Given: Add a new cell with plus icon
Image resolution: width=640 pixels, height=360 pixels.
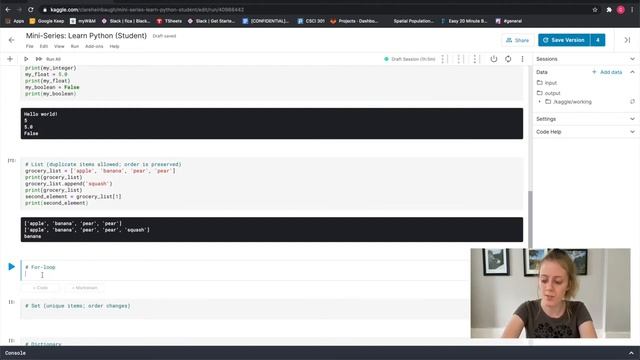Looking at the screenshot, I should point(10,59).
